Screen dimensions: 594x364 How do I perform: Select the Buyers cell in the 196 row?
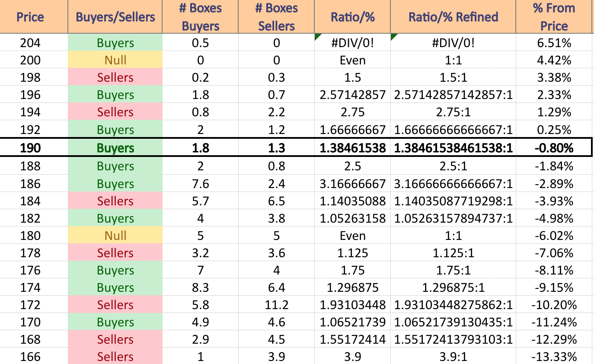click(x=115, y=95)
